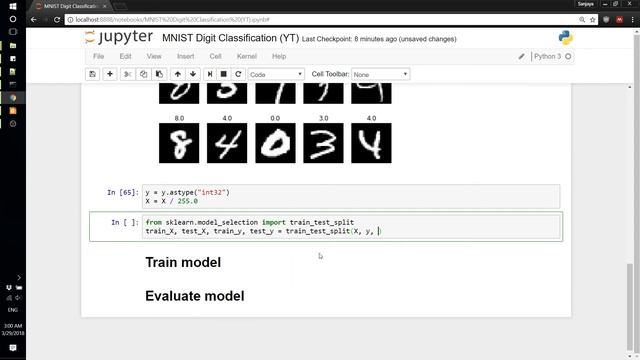Image resolution: width=640 pixels, height=360 pixels.
Task: Click the Last Checkpoint status text
Action: point(379,39)
